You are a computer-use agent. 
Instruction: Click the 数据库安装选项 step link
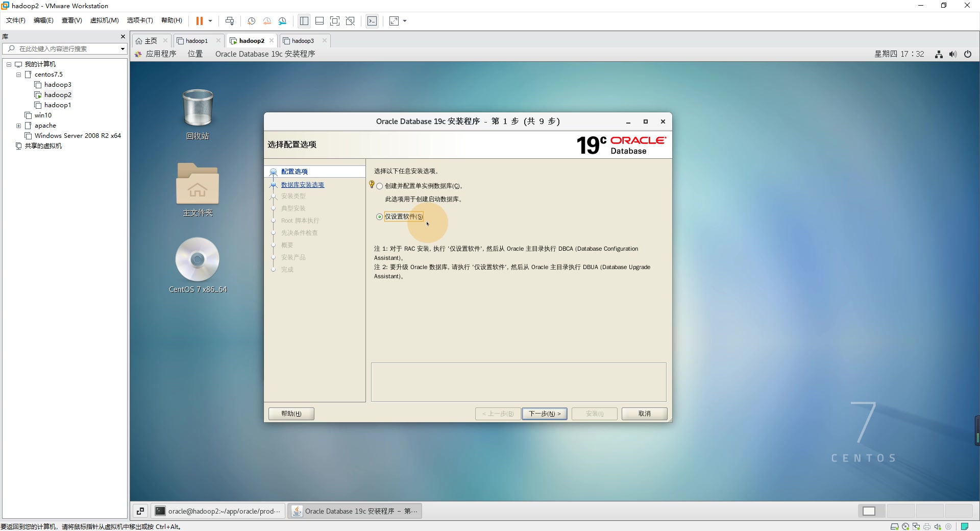303,185
